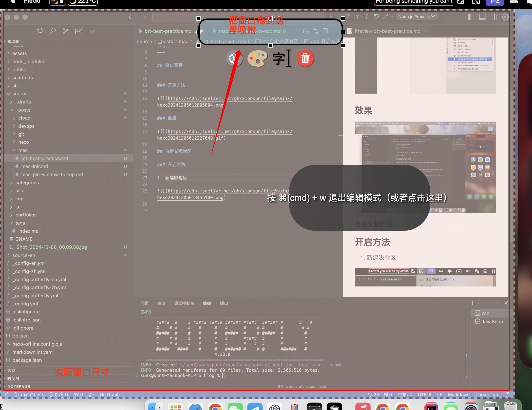Open mac-init.md in file tree
The height and width of the screenshot is (410, 532).
[35, 166]
